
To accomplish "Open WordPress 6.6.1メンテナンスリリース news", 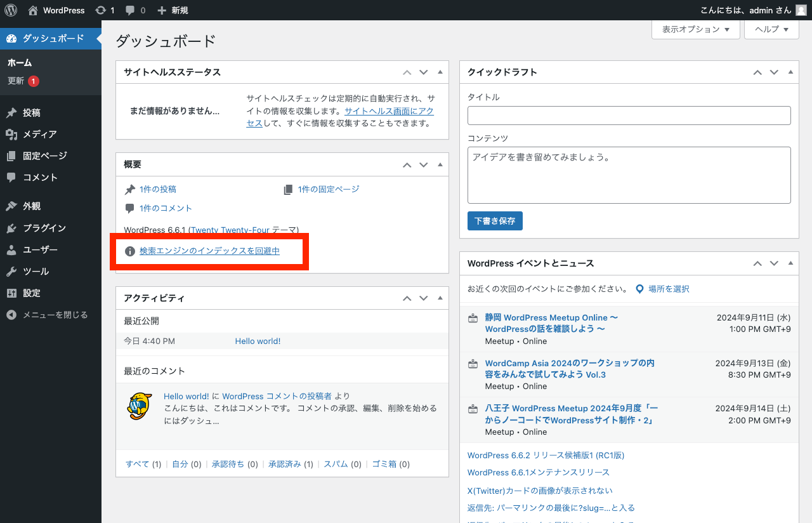I will coord(539,472).
